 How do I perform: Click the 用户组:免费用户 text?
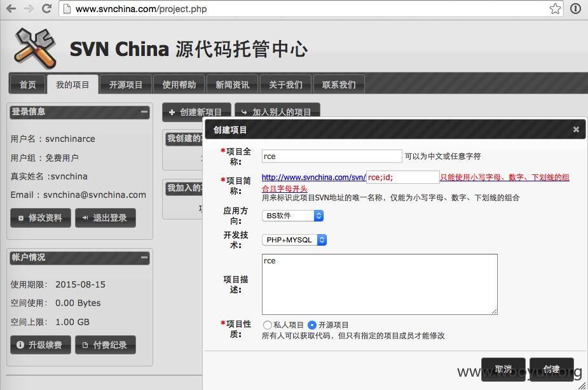tap(44, 158)
